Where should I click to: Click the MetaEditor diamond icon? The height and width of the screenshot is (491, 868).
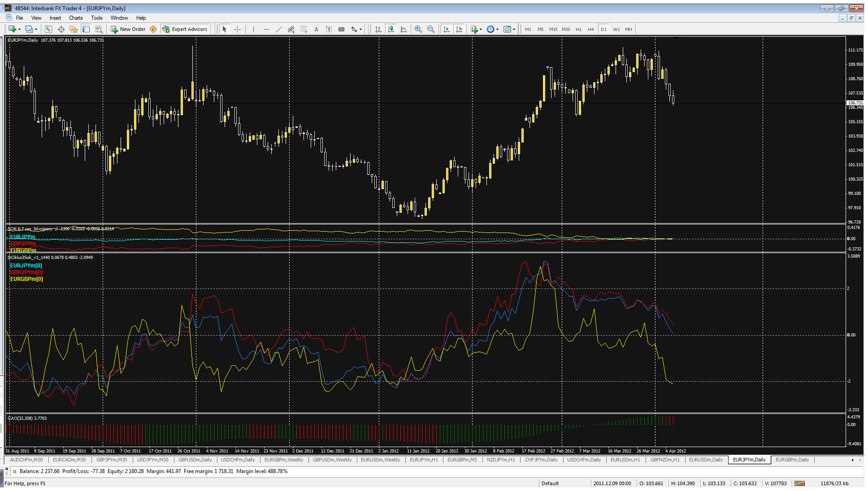click(153, 29)
